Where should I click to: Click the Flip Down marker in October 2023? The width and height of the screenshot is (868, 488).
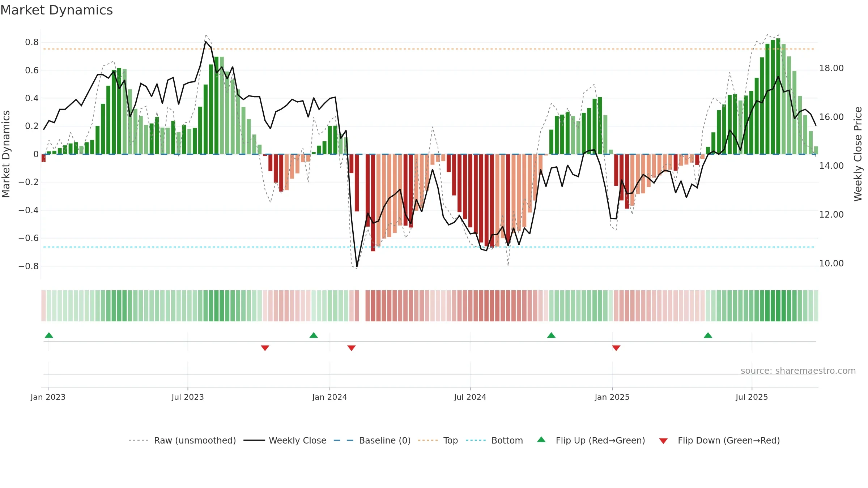(265, 348)
